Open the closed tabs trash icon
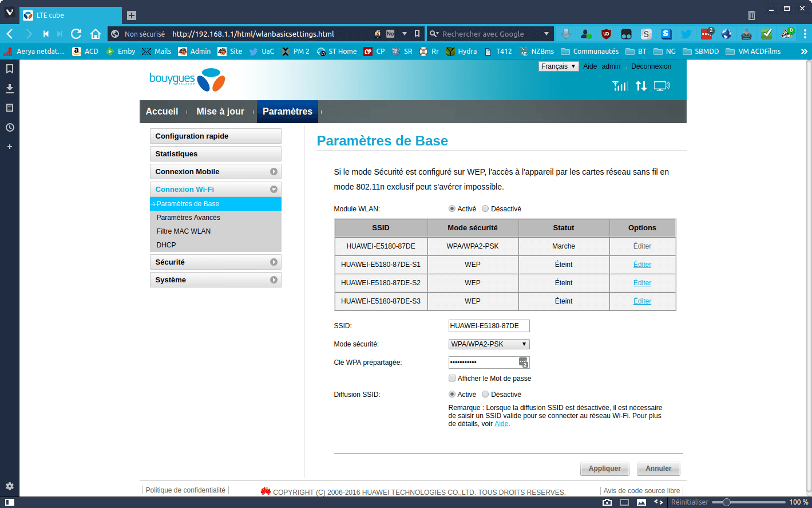The width and height of the screenshot is (812, 508). coord(751,15)
